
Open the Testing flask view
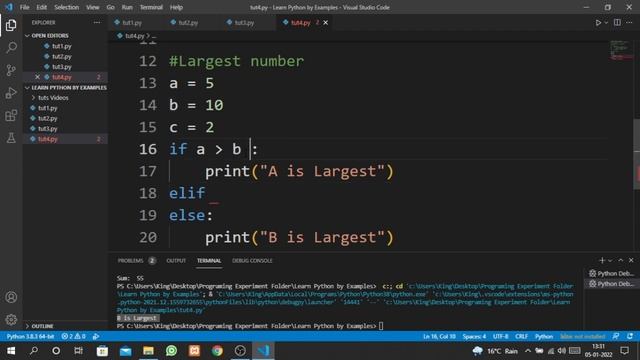[x=11, y=138]
